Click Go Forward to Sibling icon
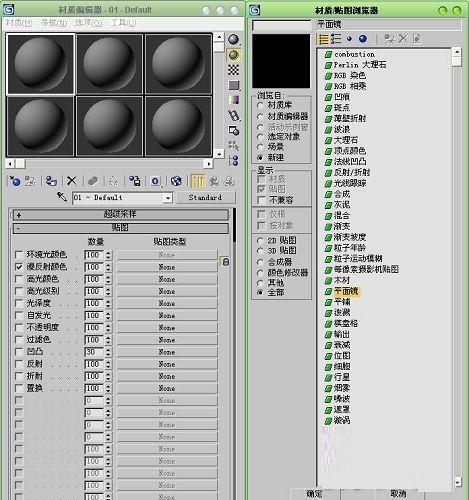 click(229, 181)
